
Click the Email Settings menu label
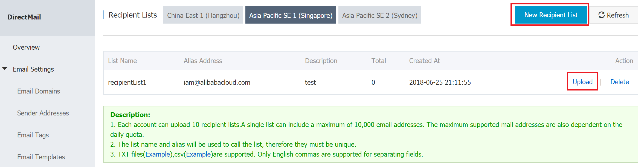pos(33,69)
